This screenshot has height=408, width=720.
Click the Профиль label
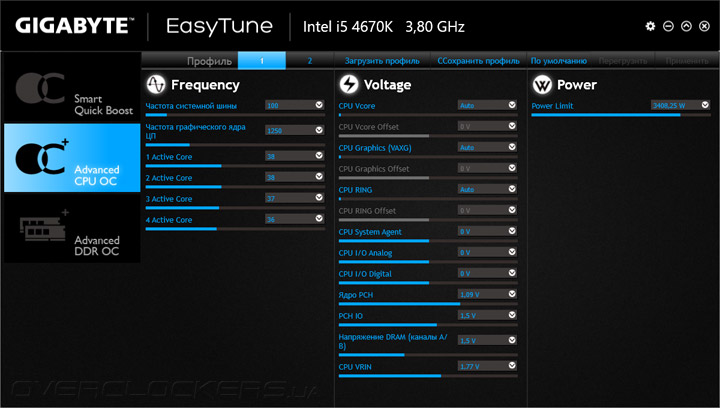tap(209, 61)
